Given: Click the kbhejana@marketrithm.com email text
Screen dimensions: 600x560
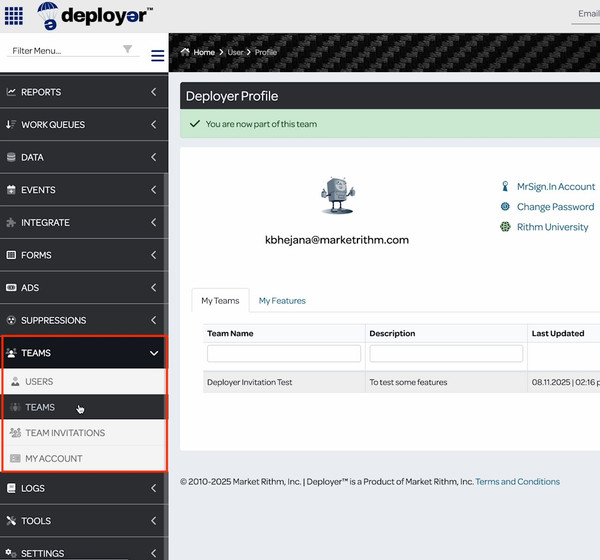Looking at the screenshot, I should coord(337,240).
